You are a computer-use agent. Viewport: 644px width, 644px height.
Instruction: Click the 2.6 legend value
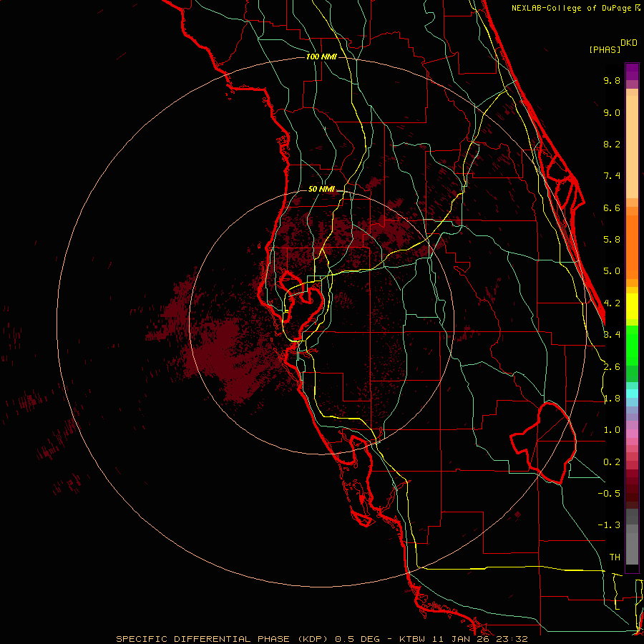(x=612, y=367)
